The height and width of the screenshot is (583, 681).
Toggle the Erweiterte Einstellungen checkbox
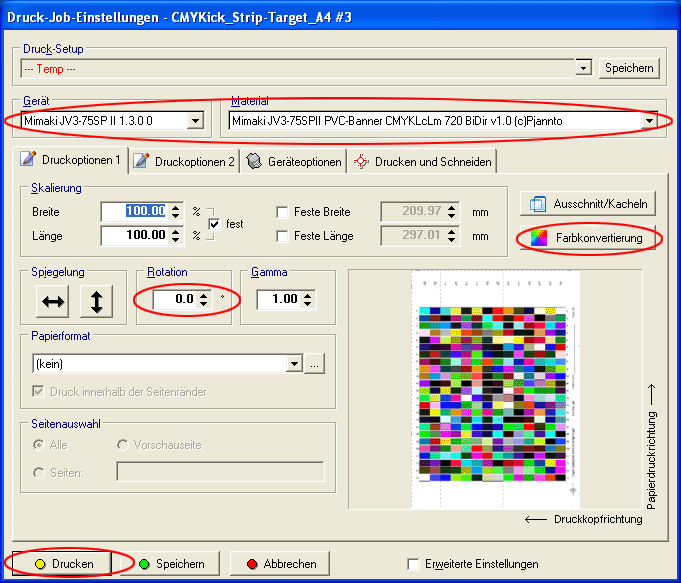[415, 564]
